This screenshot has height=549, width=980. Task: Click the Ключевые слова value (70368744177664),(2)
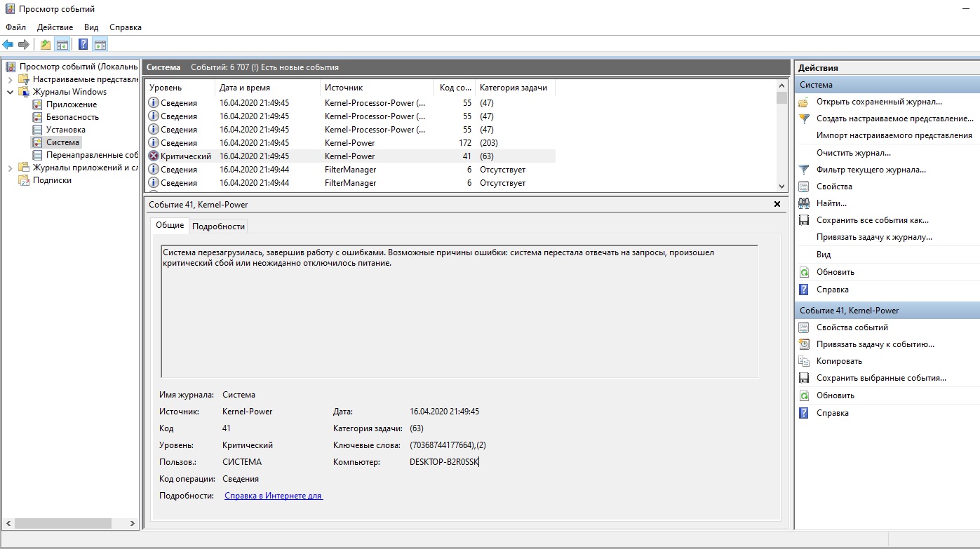[448, 445]
